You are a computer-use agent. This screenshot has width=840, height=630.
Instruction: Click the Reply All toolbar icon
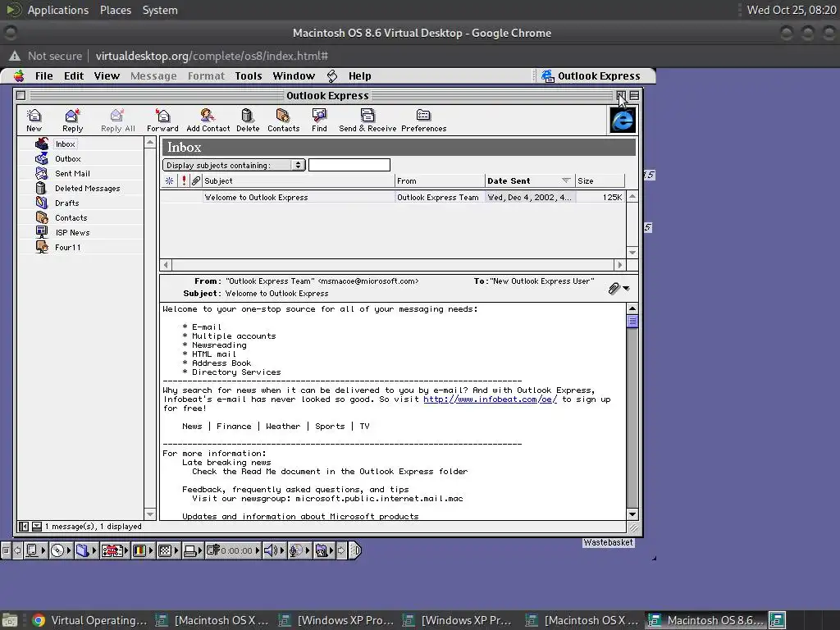pos(117,120)
